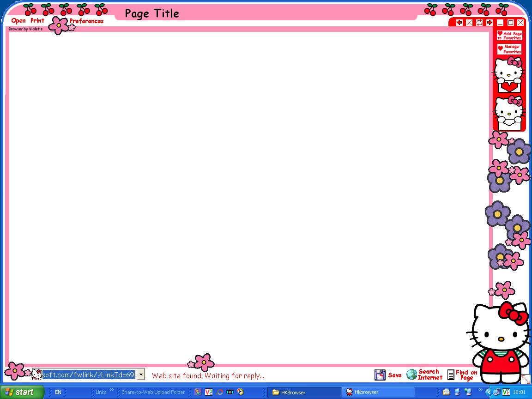This screenshot has width=532, height=399.
Task: Click the Search Internet text label
Action: 430,375
